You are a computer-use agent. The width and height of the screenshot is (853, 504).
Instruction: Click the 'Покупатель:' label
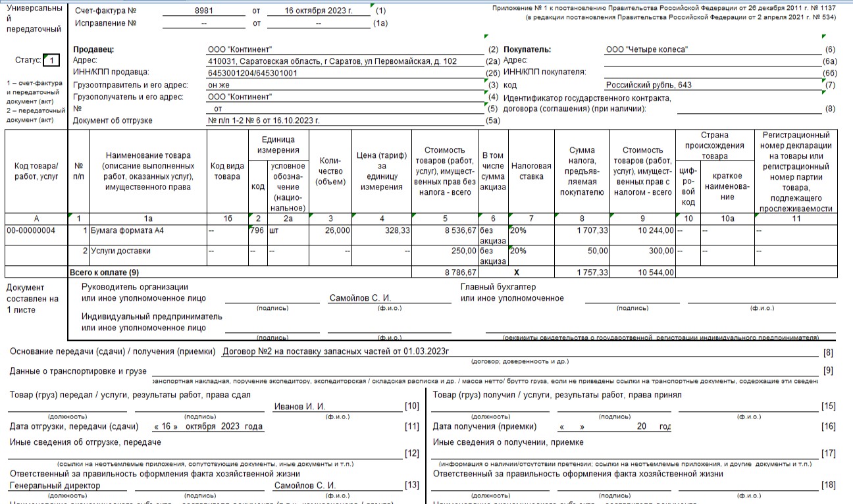(527, 49)
